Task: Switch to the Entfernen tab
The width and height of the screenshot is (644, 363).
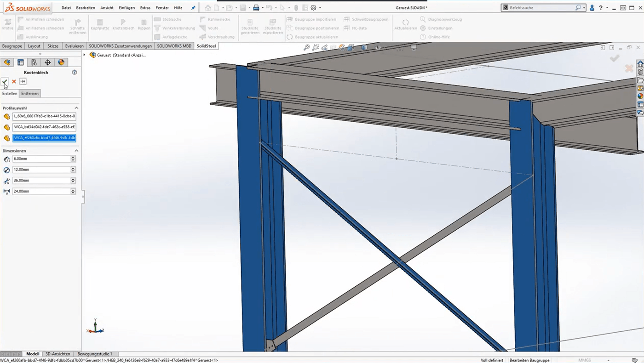Action: pyautogui.click(x=29, y=93)
